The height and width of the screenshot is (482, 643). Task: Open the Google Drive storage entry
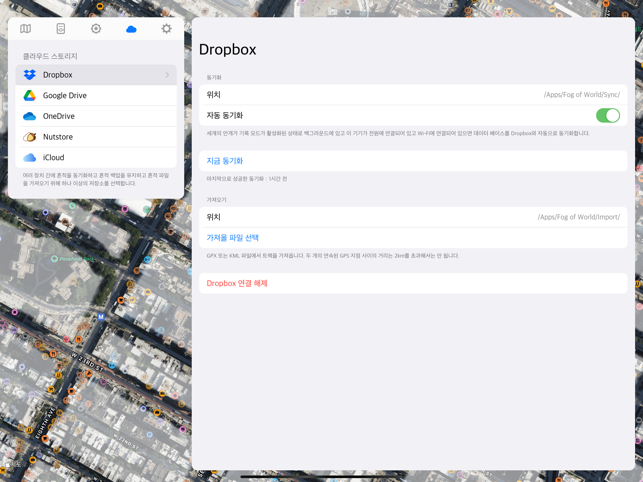[x=96, y=96]
